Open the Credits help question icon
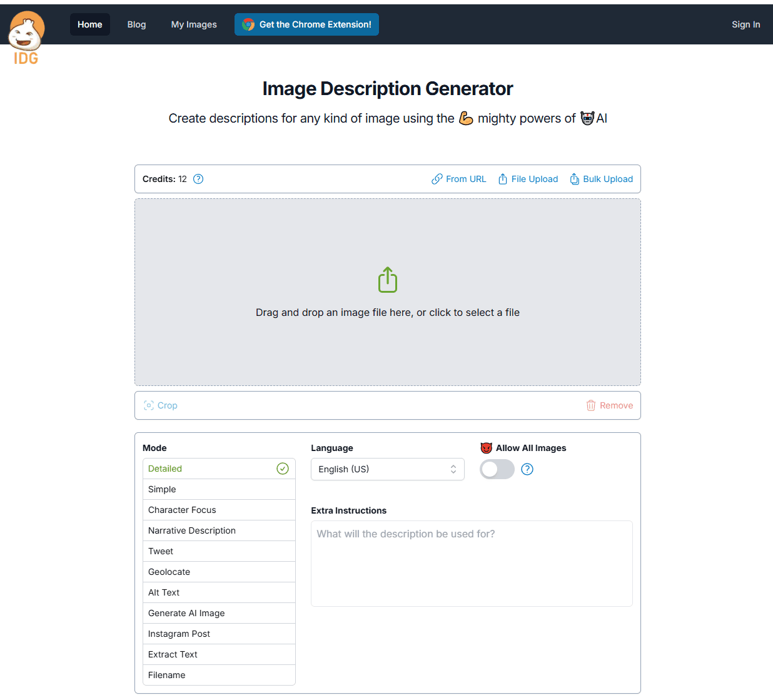Viewport: 773px width, 700px height. (x=198, y=179)
